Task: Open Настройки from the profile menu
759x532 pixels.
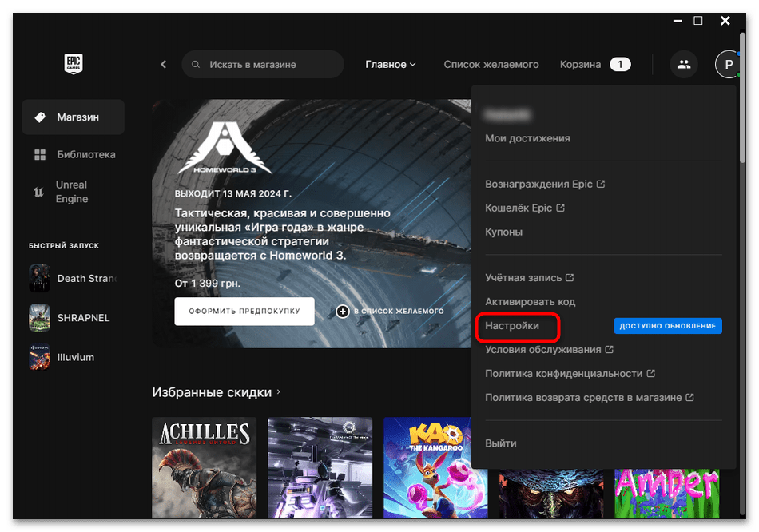Action: tap(512, 326)
